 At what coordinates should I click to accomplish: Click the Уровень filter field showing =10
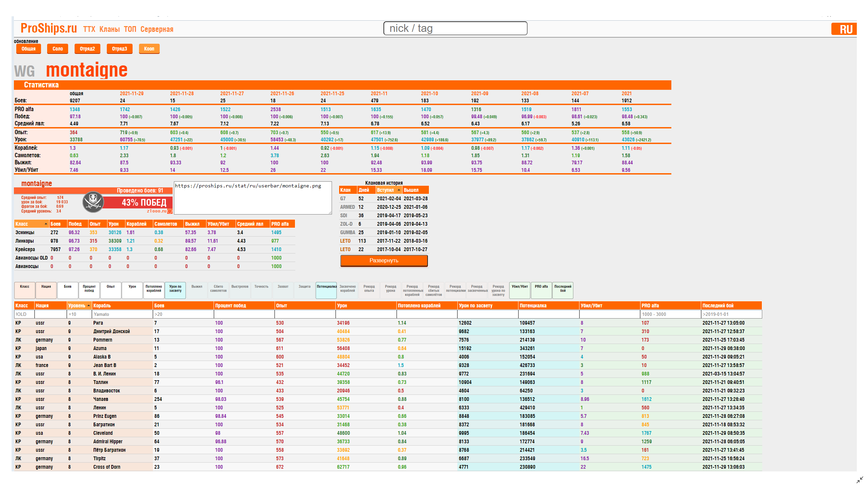(x=79, y=314)
